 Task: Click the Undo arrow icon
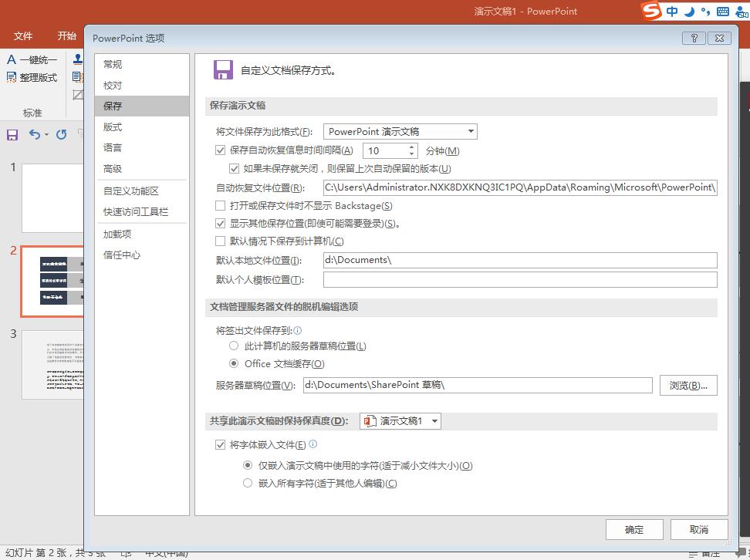tap(35, 135)
